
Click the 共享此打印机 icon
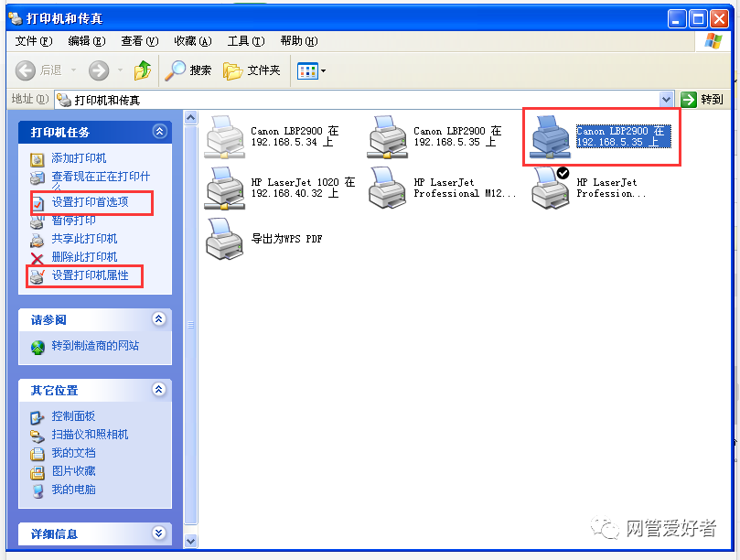coord(38,240)
